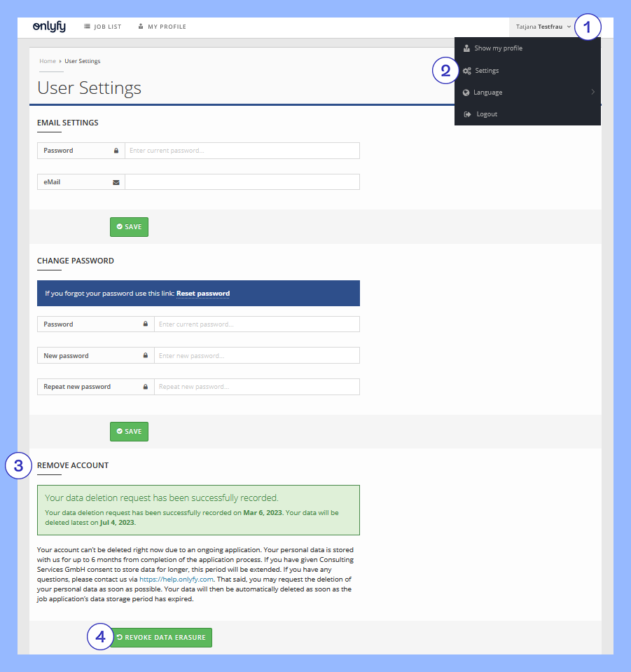This screenshot has width=631, height=672.
Task: Click lock icon beside Repeat new password
Action: pos(146,387)
